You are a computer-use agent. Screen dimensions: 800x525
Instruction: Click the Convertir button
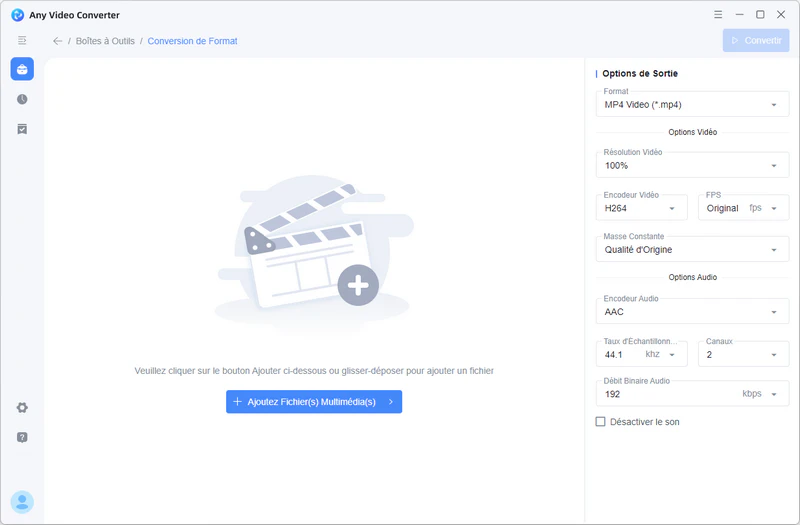pos(756,40)
